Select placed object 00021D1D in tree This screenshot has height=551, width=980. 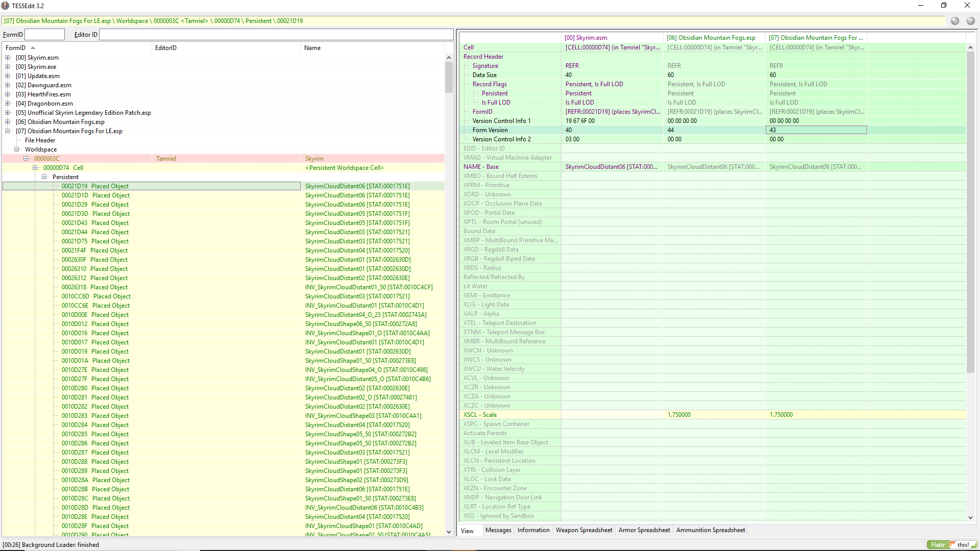point(95,195)
